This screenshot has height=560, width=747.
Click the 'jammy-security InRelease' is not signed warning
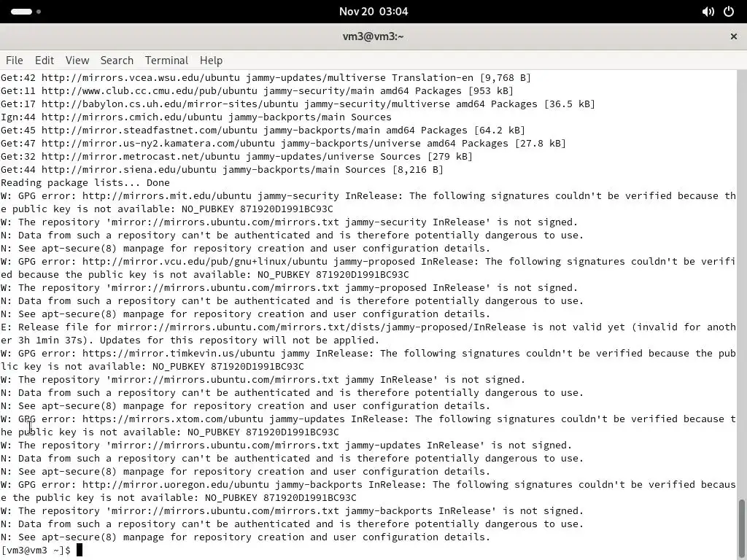click(289, 222)
